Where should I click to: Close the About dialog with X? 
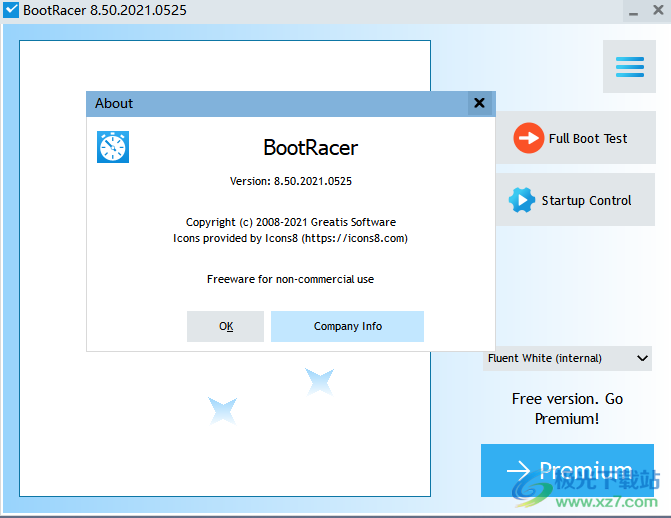(x=479, y=103)
